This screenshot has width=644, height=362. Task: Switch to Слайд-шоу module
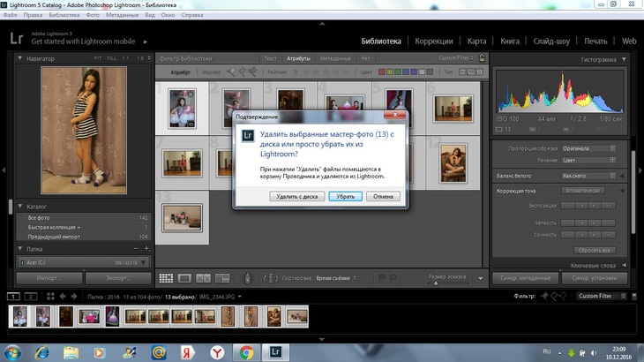551,41
